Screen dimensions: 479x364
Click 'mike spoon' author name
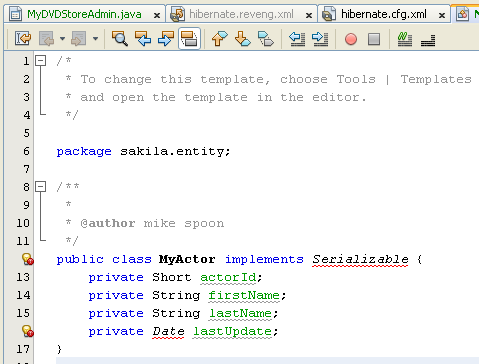184,223
